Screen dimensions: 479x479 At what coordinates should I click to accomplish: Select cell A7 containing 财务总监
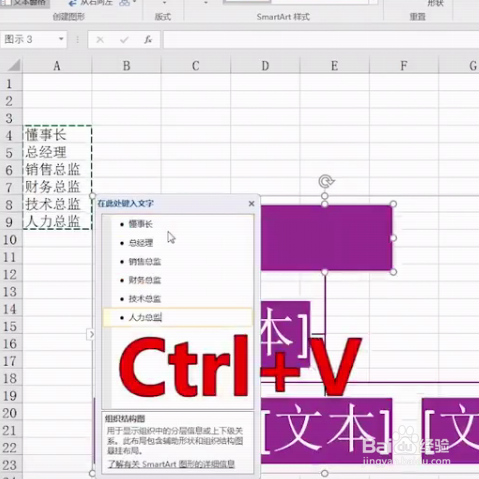click(x=57, y=187)
